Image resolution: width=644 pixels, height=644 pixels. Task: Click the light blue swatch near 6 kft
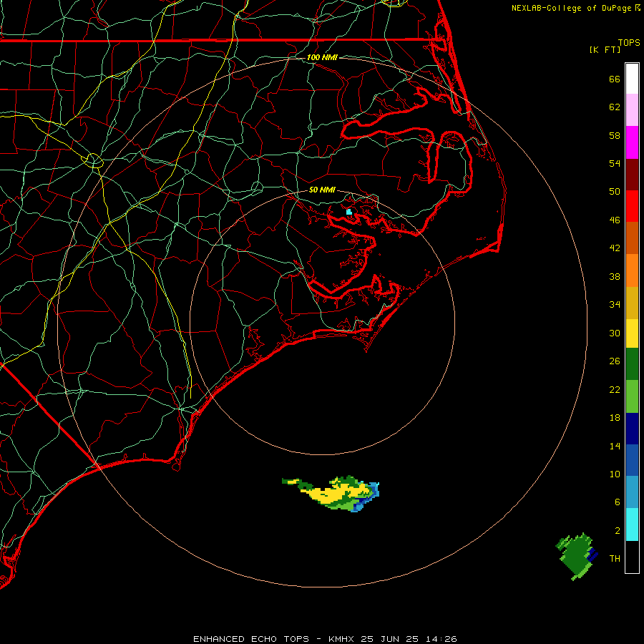point(632,492)
